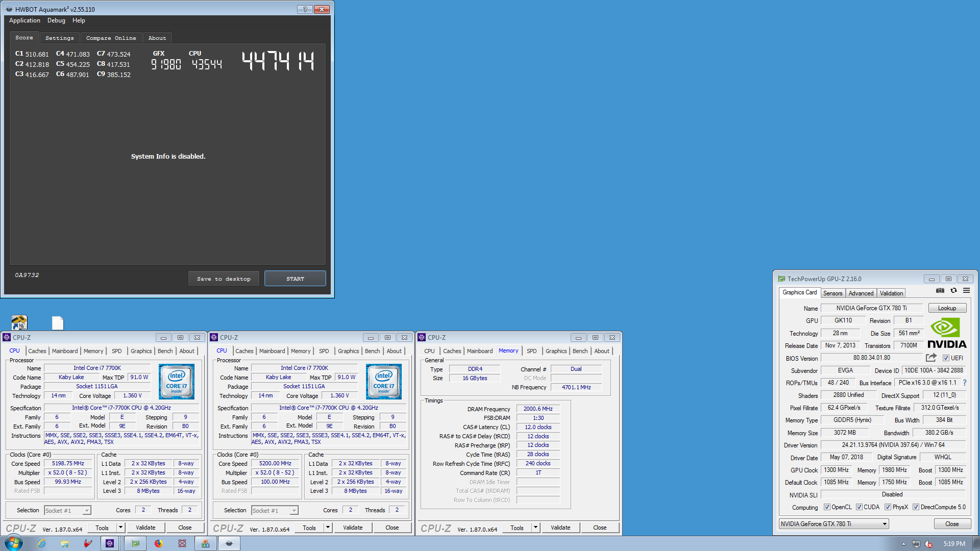Open Socket #1 selection in first CPU-Z

click(x=67, y=510)
